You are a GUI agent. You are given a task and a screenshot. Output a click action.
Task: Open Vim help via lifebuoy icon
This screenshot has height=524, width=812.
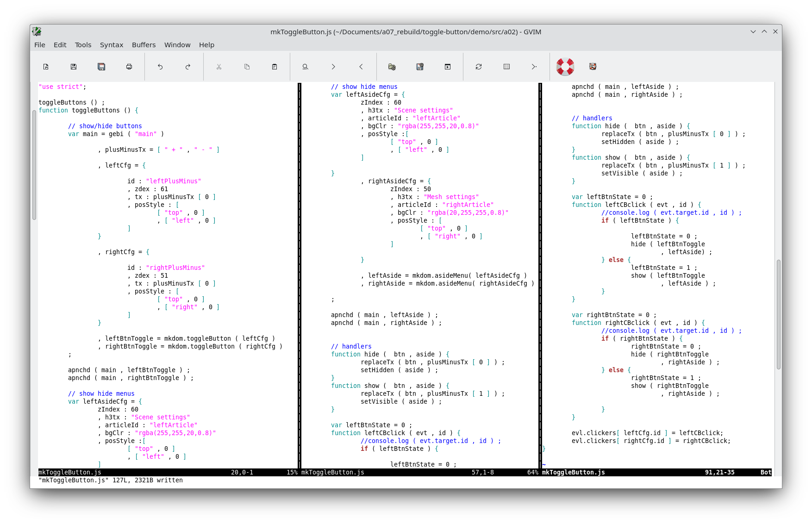[565, 67]
